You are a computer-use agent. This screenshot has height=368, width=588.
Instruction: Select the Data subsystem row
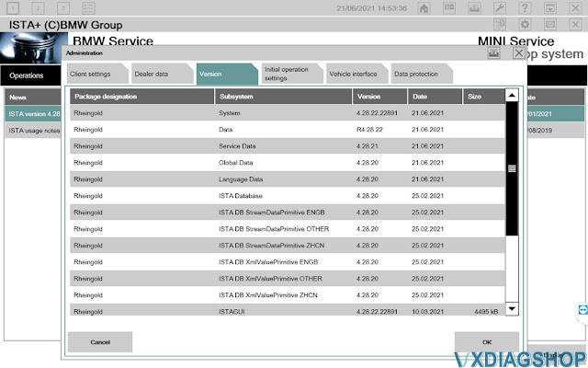(x=288, y=130)
